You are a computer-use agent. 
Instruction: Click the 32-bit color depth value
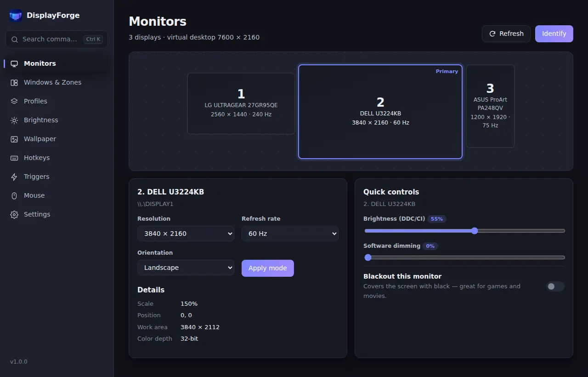tap(189, 339)
